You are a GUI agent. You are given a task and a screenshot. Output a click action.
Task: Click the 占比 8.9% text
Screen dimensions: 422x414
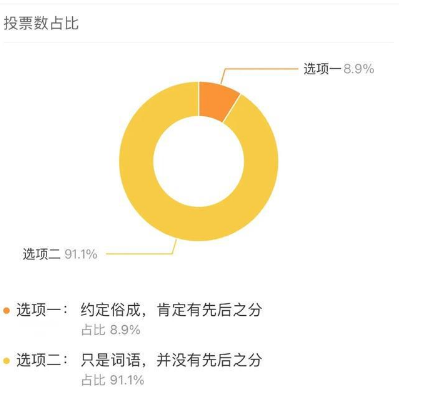tap(111, 330)
